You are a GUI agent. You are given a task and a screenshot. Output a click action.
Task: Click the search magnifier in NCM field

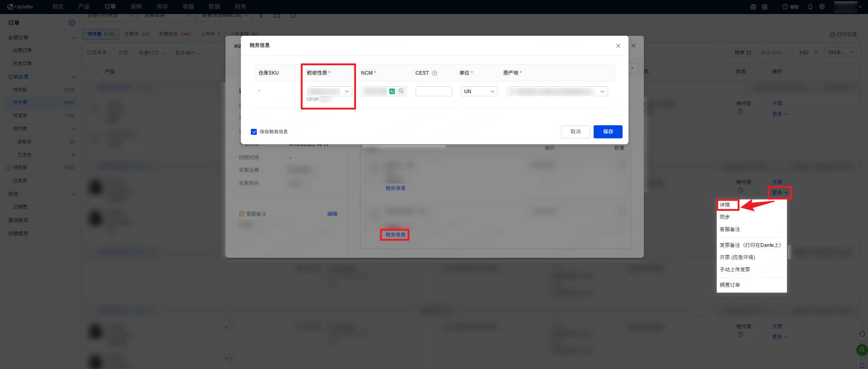(401, 91)
